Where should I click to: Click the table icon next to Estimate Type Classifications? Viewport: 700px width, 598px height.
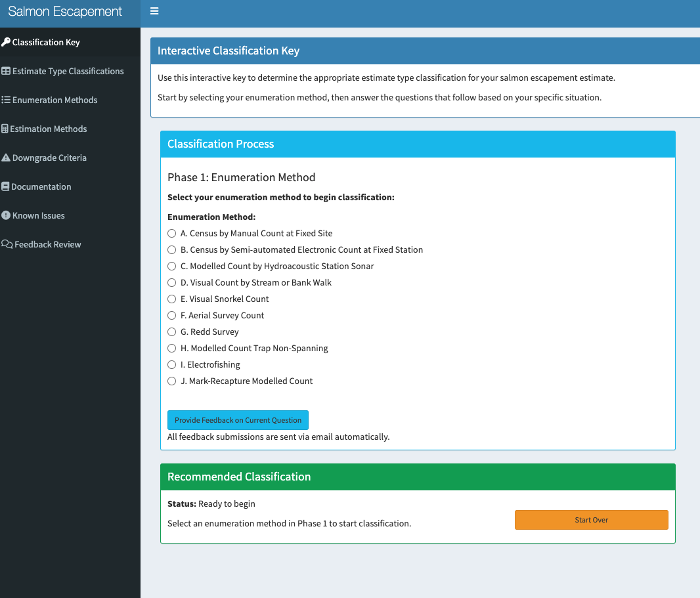[6, 71]
